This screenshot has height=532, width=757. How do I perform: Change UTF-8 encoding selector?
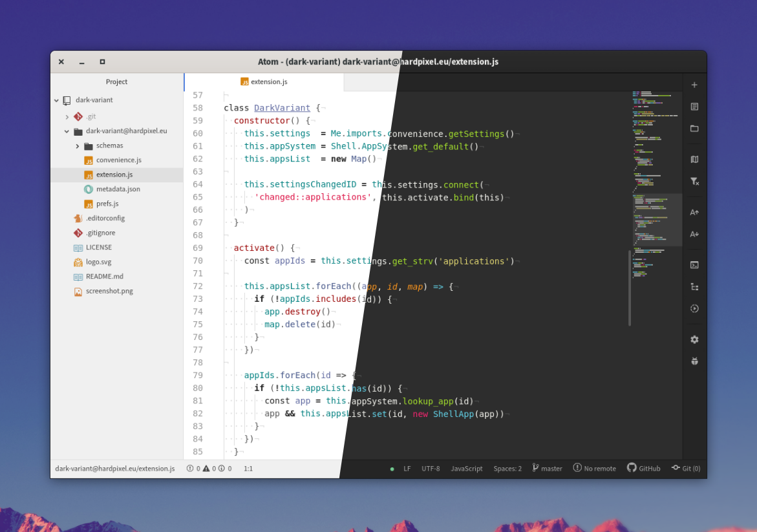[431, 468]
